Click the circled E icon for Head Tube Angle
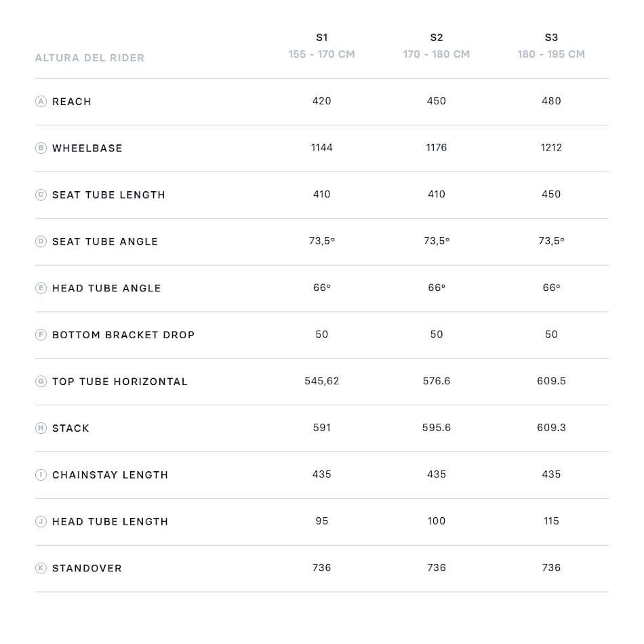Image resolution: width=644 pixels, height=644 pixels. coord(41,288)
